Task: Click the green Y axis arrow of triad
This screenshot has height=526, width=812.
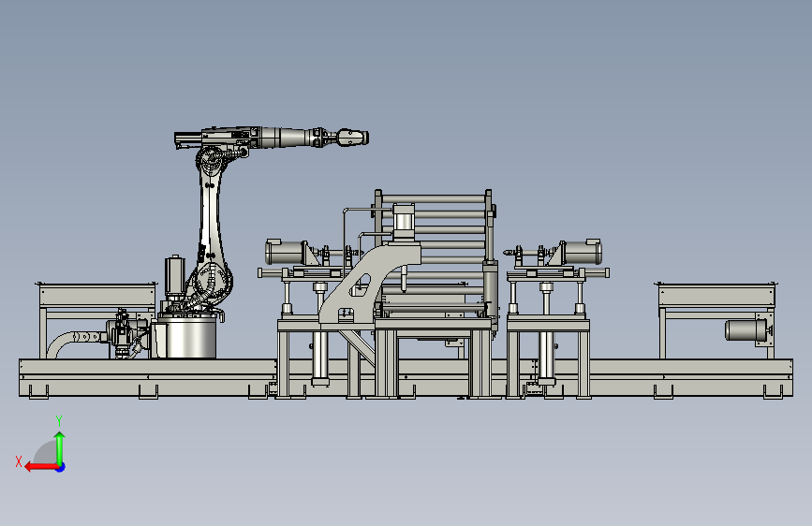Action: coord(60,448)
